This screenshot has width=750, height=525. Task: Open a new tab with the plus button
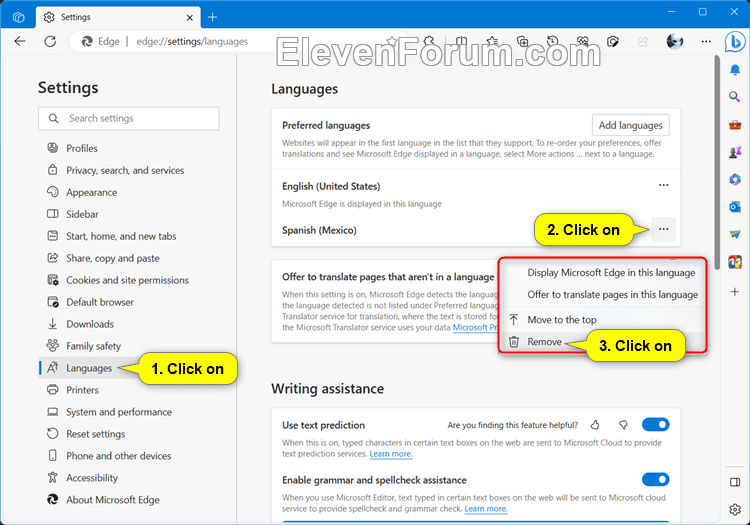click(x=213, y=18)
